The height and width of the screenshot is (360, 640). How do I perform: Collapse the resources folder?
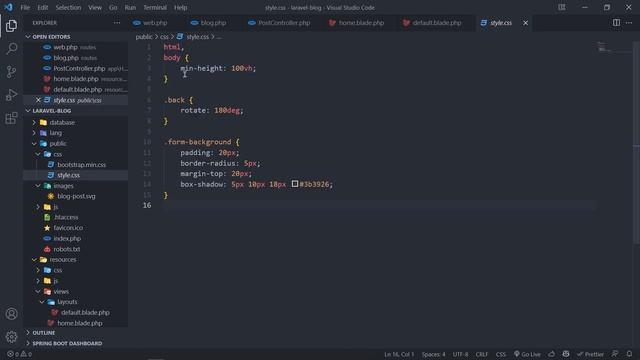coord(62,260)
